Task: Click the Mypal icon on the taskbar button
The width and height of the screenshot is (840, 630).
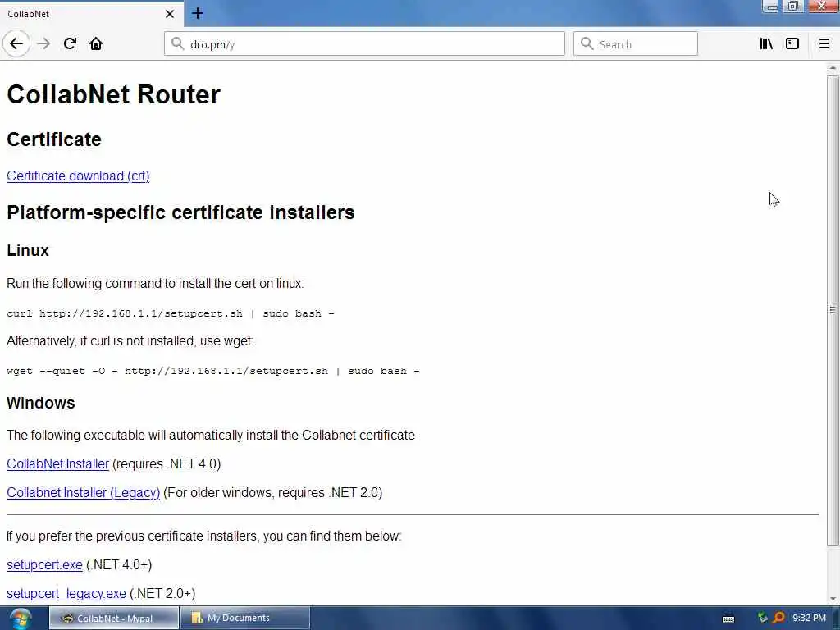Action: (x=67, y=619)
